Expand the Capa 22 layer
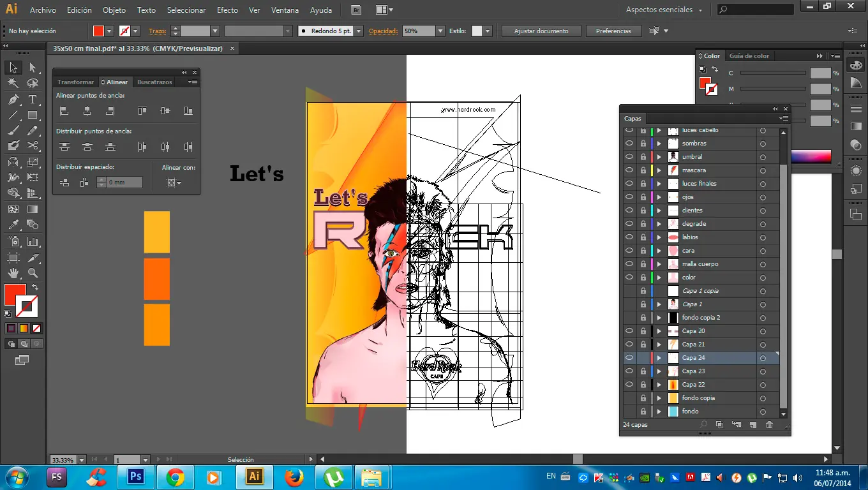The width and height of the screenshot is (868, 490). pos(659,385)
